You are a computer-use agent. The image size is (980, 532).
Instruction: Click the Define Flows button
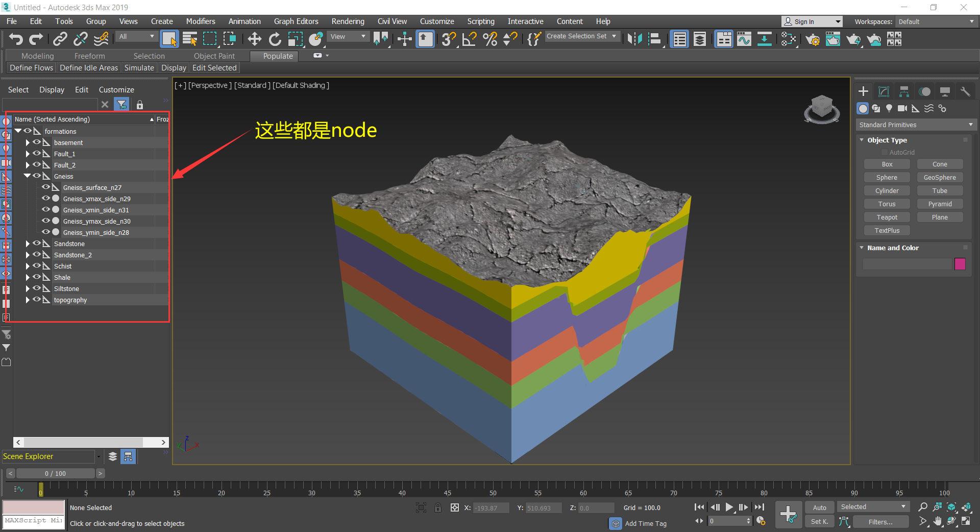[31, 68]
